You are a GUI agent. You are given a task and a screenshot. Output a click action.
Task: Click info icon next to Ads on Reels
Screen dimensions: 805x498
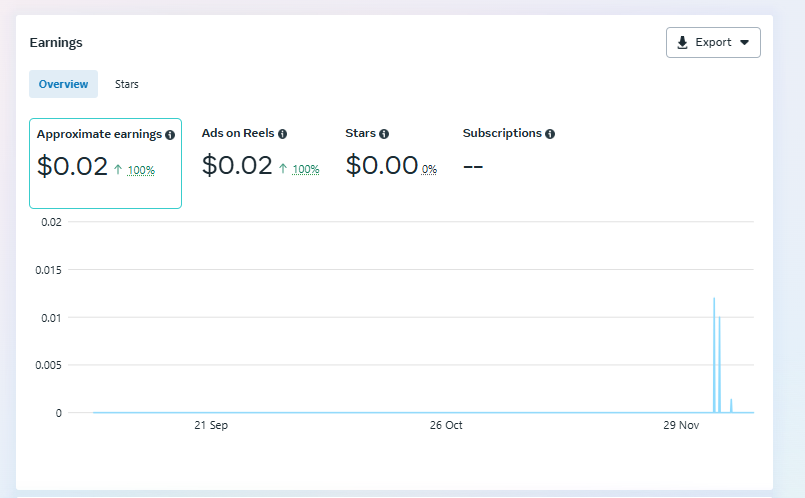(283, 134)
